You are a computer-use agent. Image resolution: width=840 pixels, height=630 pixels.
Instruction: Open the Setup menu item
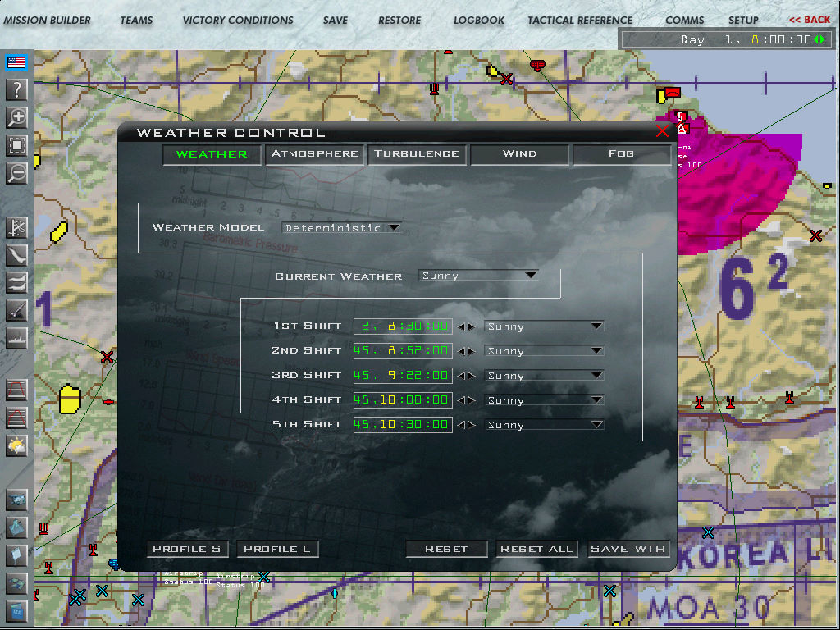pyautogui.click(x=743, y=21)
